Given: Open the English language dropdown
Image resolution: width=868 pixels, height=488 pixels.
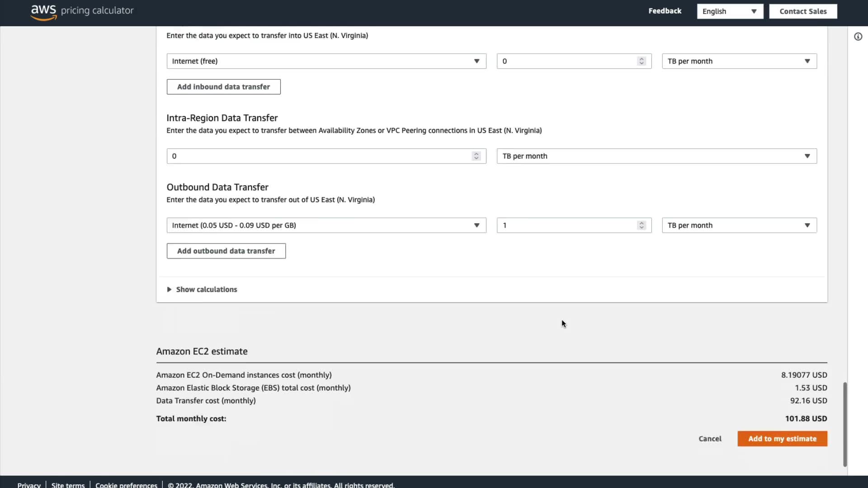Looking at the screenshot, I should click(x=729, y=11).
